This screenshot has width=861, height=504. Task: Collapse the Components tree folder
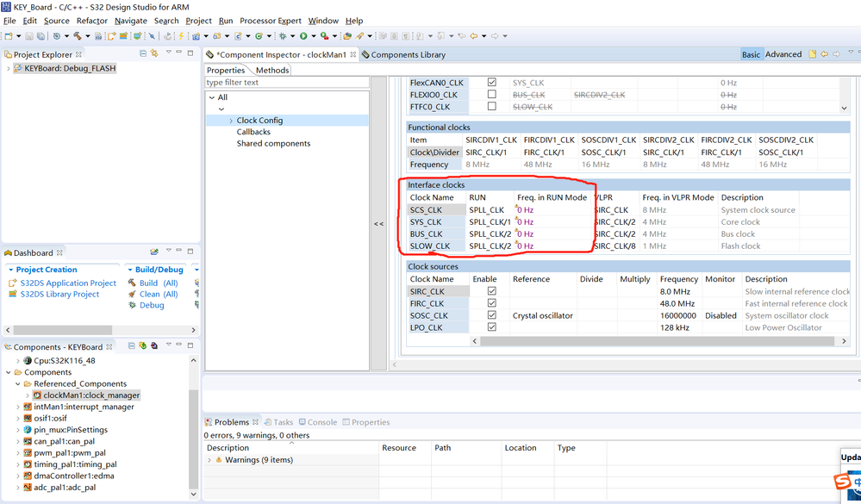coord(9,372)
